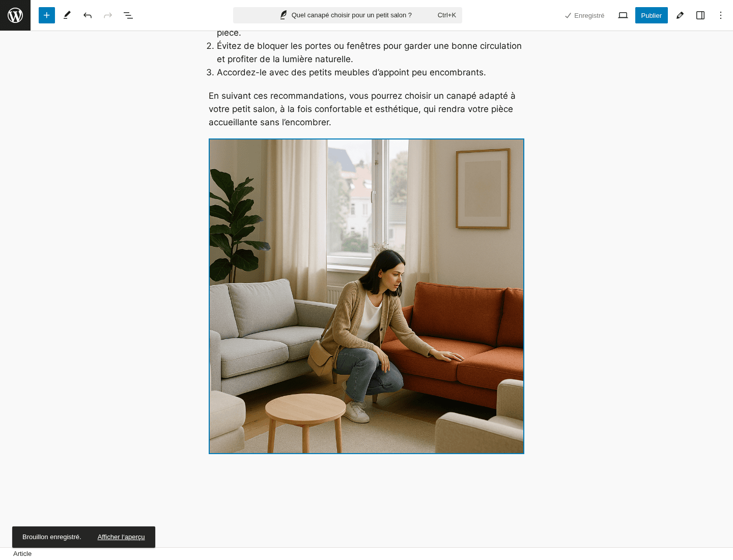Screen dimensions: 733x560
Task: Open the Tools pencil selector
Action: [x=67, y=15]
